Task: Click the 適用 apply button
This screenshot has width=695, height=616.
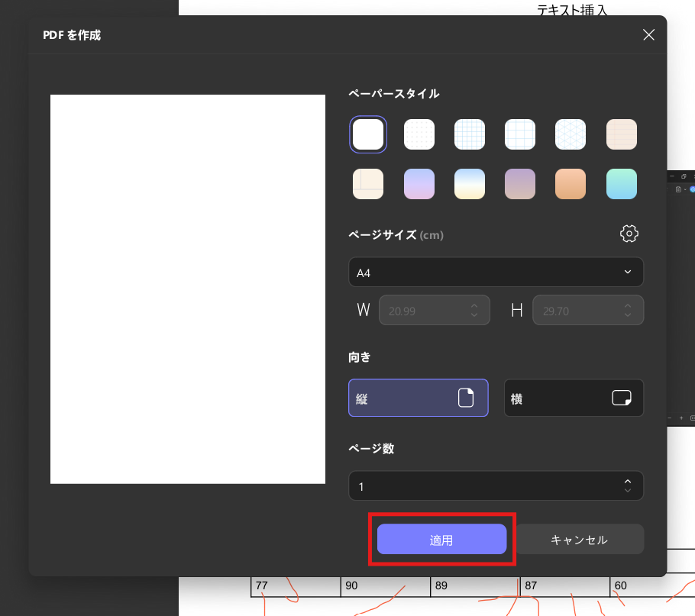Action: [x=441, y=540]
